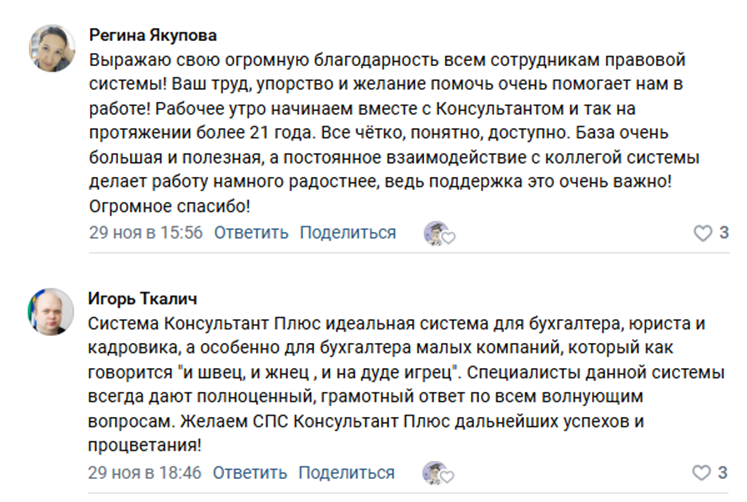View who liked Регина Якупова's comment
This screenshot has height=502, width=747.
(434, 233)
